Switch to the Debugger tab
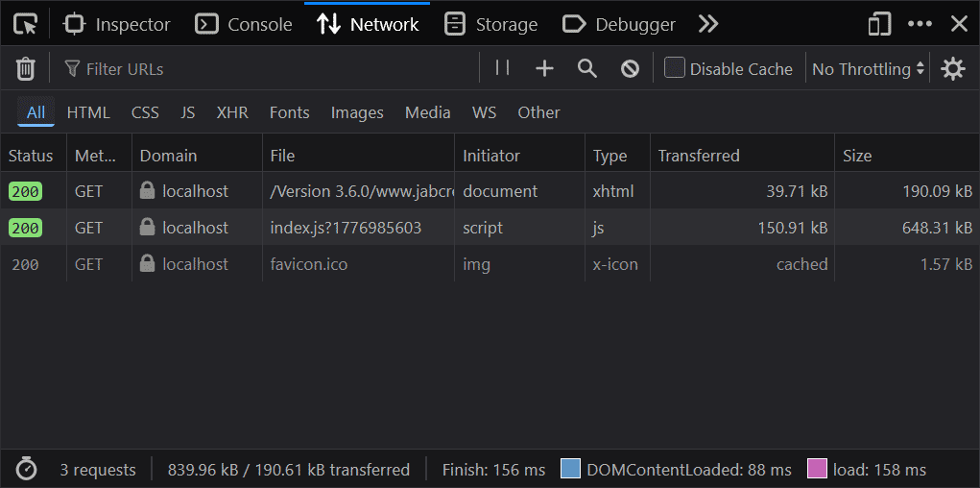Image resolution: width=980 pixels, height=488 pixels. point(619,24)
